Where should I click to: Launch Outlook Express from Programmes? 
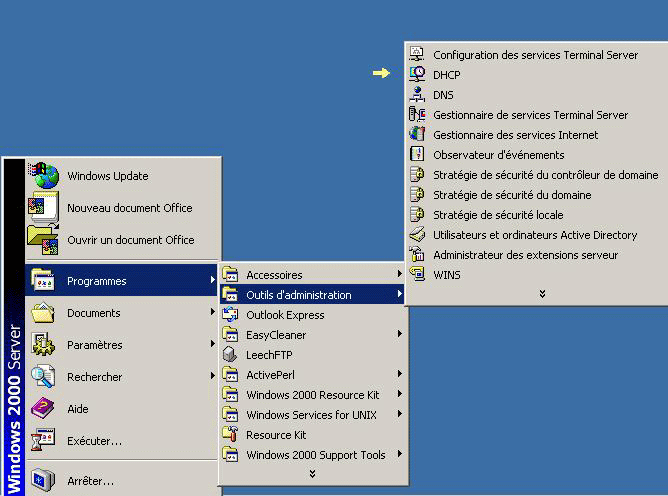click(x=312, y=314)
